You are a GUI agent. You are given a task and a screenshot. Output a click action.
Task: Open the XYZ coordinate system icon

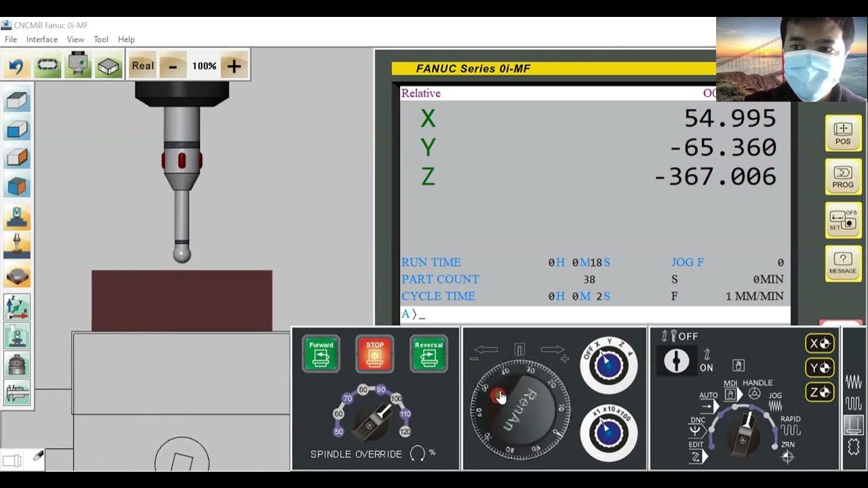pos(17,307)
